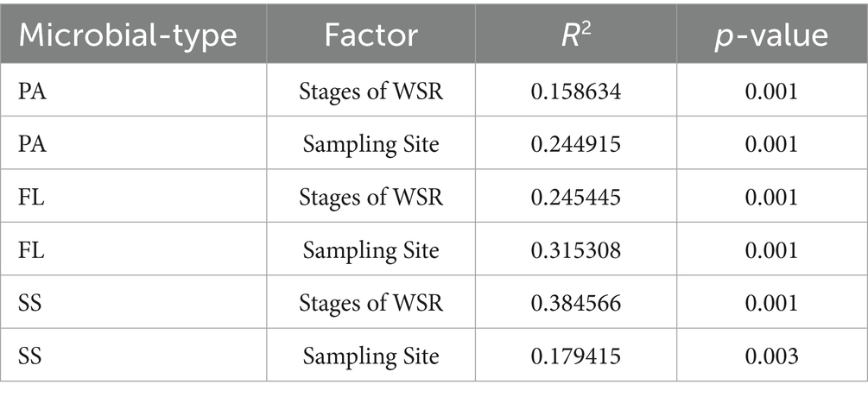Select the 0.315308 cell
Screen dimensions: 868x397
tap(575, 250)
